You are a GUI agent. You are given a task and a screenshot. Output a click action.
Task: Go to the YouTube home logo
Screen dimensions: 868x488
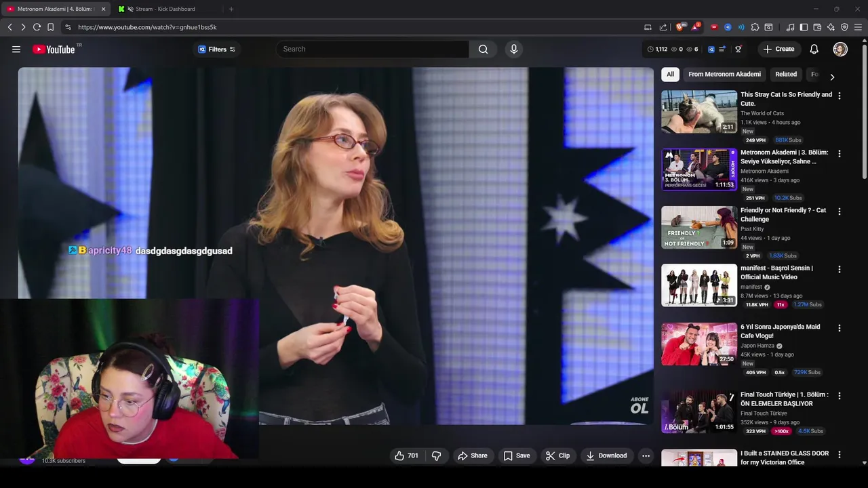point(54,49)
